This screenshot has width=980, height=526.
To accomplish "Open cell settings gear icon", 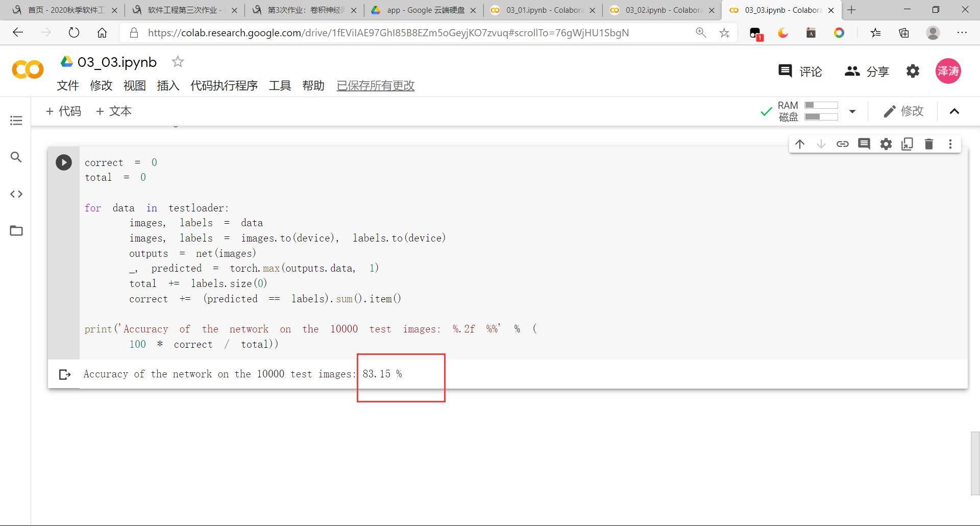I will 886,144.
